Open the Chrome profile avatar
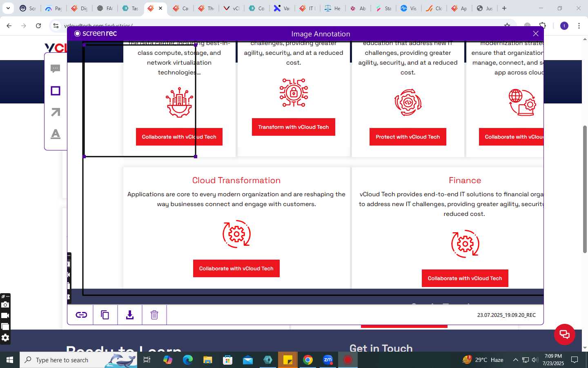Image resolution: width=588 pixels, height=368 pixels. [564, 26]
